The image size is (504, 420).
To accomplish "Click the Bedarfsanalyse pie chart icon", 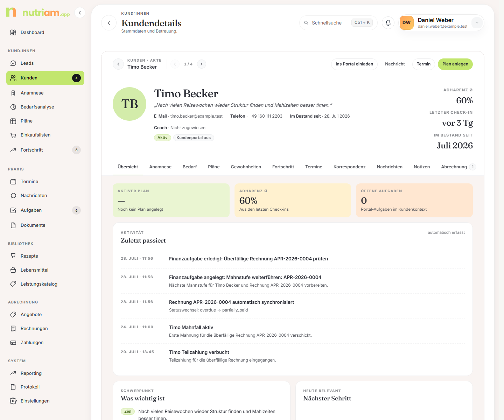I will (x=13, y=107).
